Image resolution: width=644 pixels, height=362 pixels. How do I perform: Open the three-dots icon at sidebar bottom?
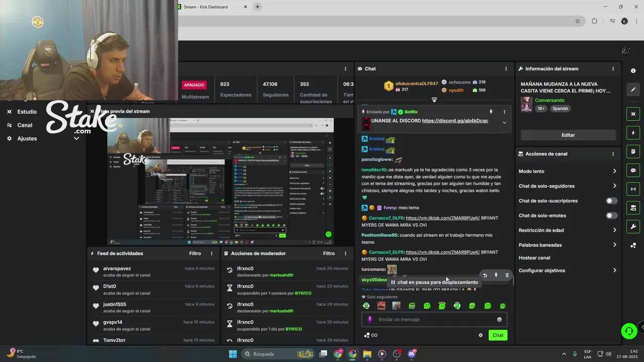click(x=633, y=245)
